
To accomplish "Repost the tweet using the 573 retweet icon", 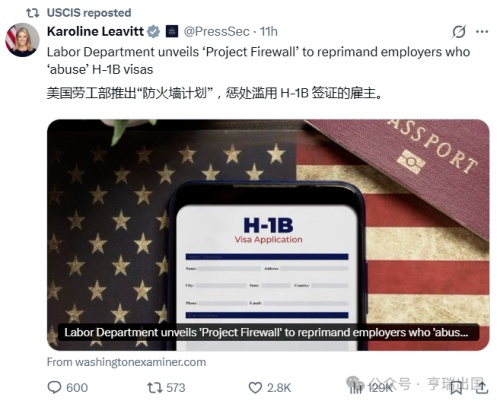I will [x=154, y=388].
